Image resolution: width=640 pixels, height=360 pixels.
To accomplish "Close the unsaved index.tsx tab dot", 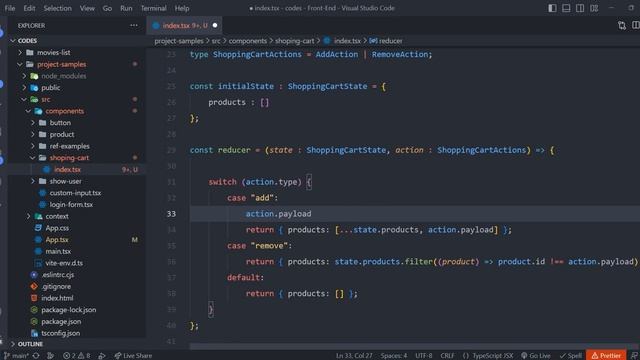I will tap(215, 25).
